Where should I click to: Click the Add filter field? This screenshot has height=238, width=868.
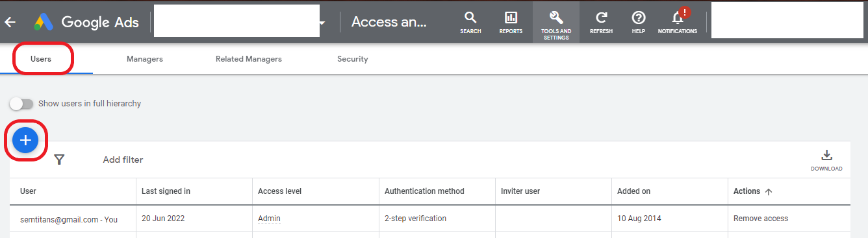[x=123, y=160]
